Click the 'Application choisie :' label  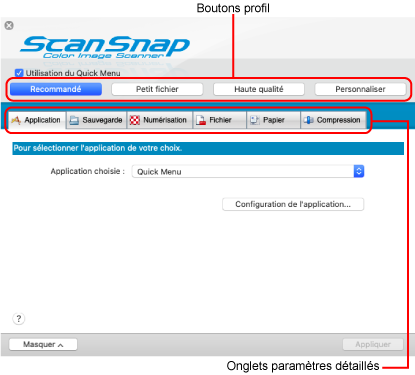point(88,171)
